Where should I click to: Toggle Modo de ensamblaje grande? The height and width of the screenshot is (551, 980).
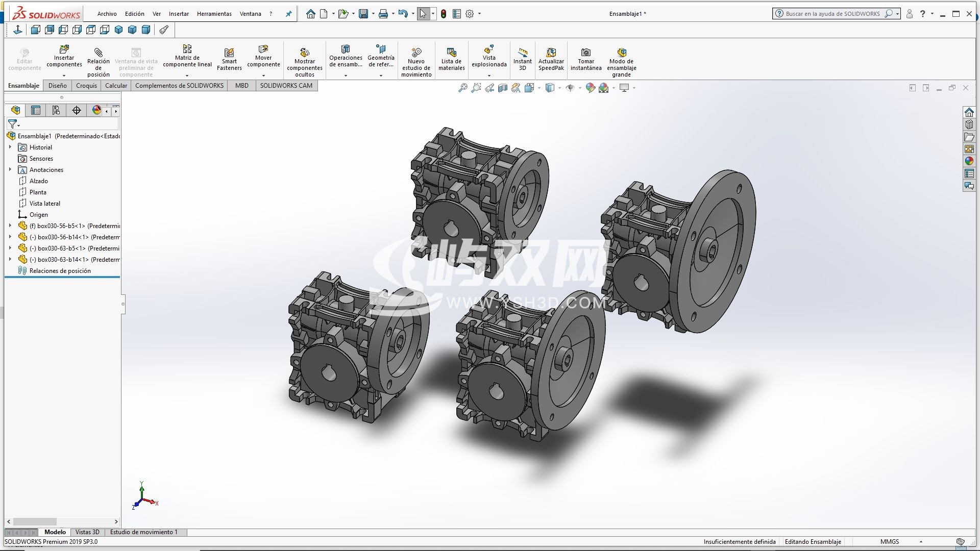(621, 53)
